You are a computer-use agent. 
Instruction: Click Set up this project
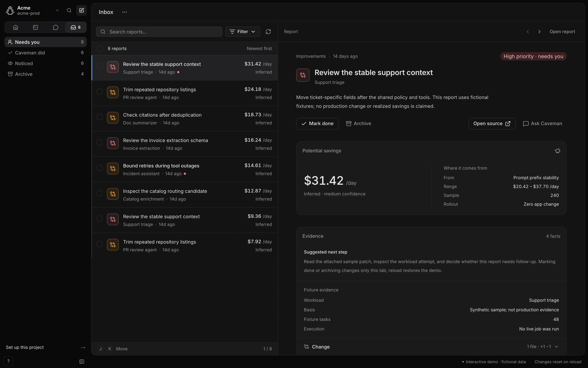[45, 347]
